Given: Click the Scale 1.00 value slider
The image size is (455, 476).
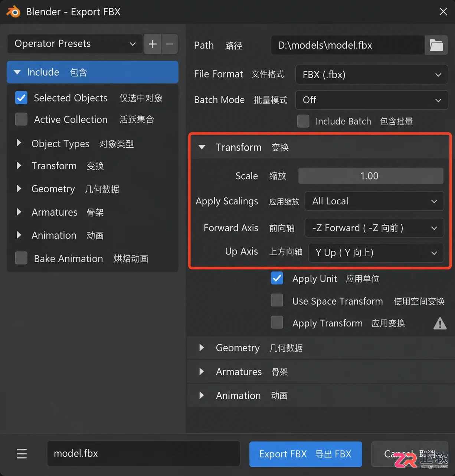Looking at the screenshot, I should coord(371,176).
